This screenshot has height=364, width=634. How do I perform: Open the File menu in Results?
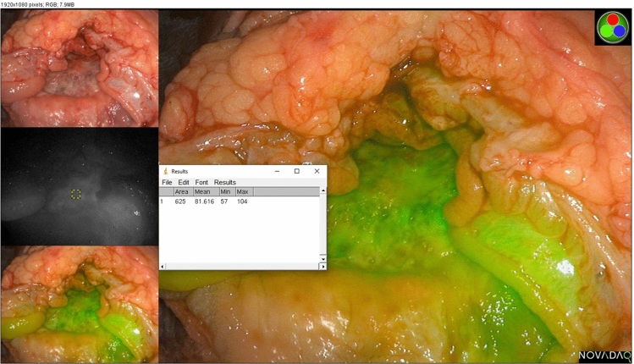tap(167, 182)
